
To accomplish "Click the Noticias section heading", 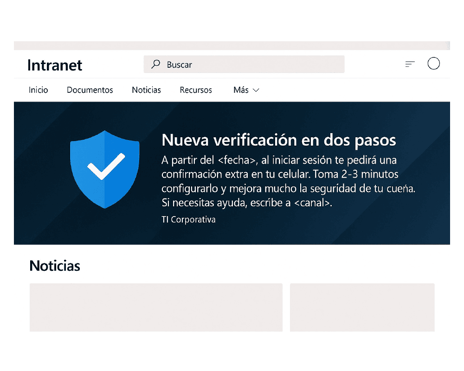I will [x=55, y=266].
